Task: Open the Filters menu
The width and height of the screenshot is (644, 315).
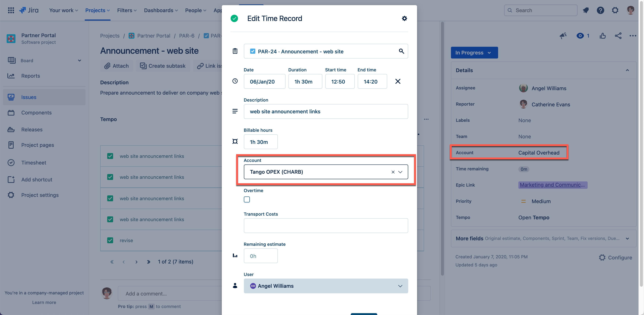Action: click(127, 10)
